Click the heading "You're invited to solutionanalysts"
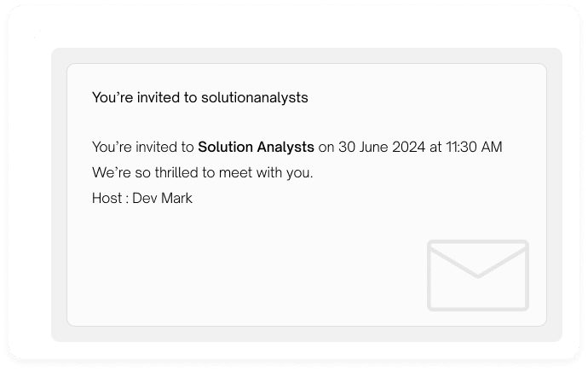The width and height of the screenshot is (588, 371). point(200,98)
